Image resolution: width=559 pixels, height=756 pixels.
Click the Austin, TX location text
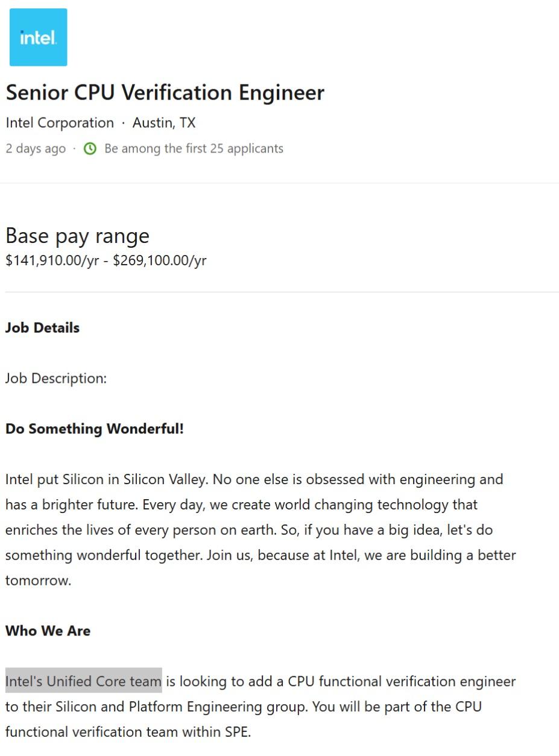tap(164, 123)
